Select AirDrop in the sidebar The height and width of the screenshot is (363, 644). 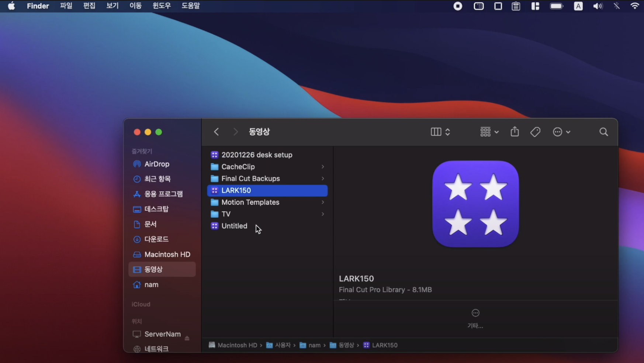pos(162,164)
